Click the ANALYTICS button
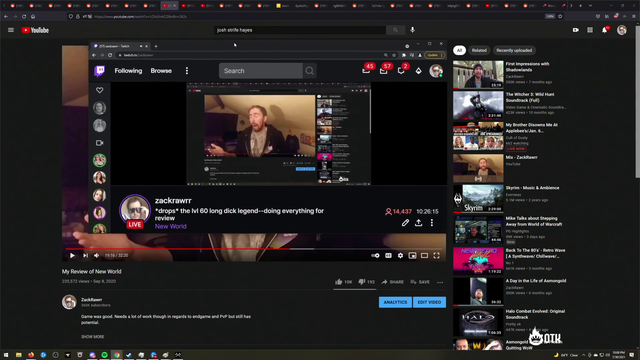Screen dimensions: 640x360 [395, 302]
